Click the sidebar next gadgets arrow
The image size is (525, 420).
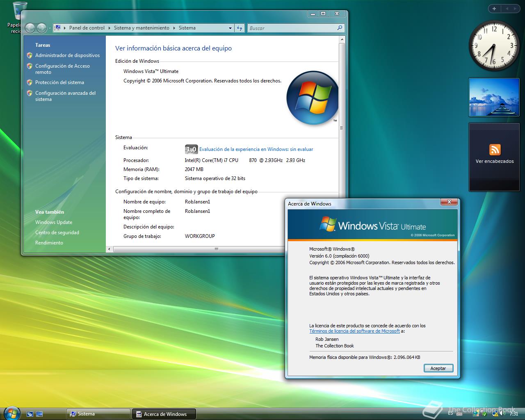pyautogui.click(x=516, y=9)
